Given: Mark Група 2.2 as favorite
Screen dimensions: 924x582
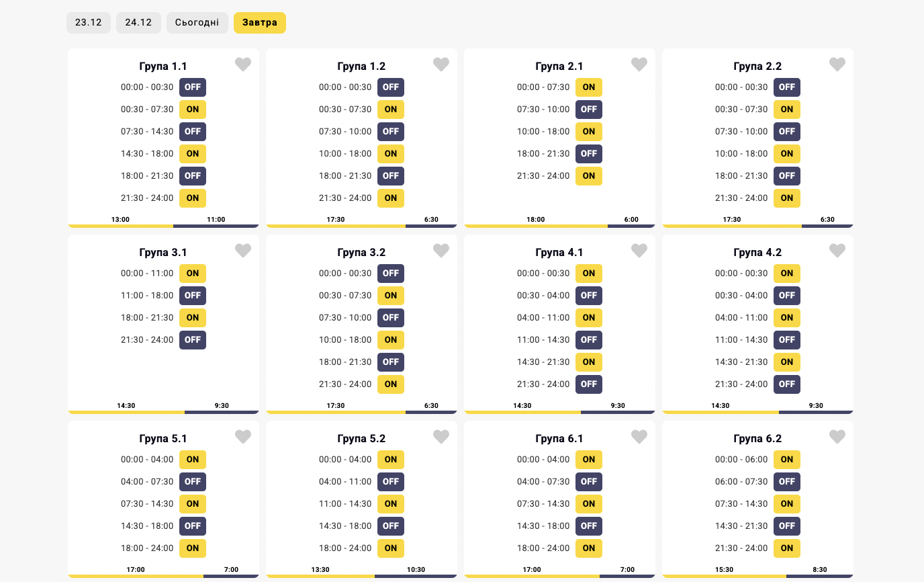Looking at the screenshot, I should (x=837, y=65).
